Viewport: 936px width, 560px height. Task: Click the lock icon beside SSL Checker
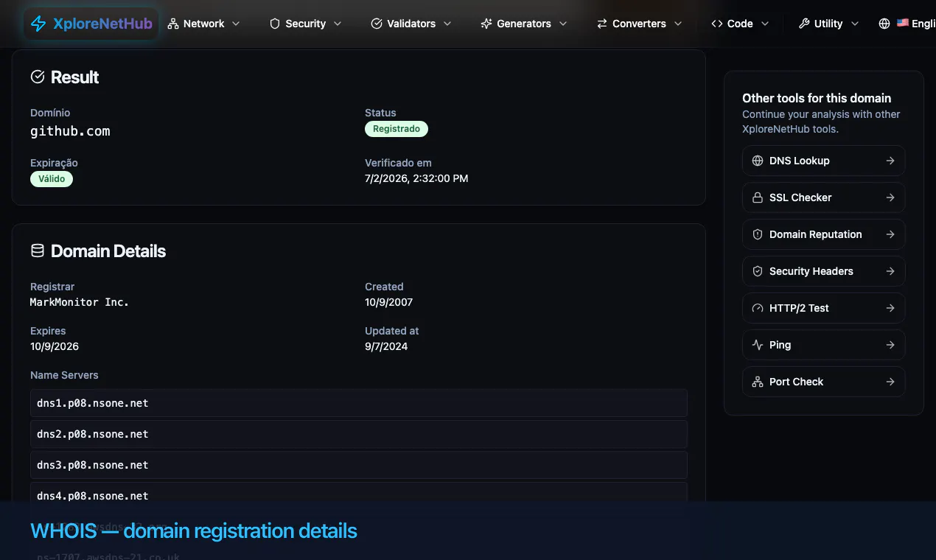[758, 197]
